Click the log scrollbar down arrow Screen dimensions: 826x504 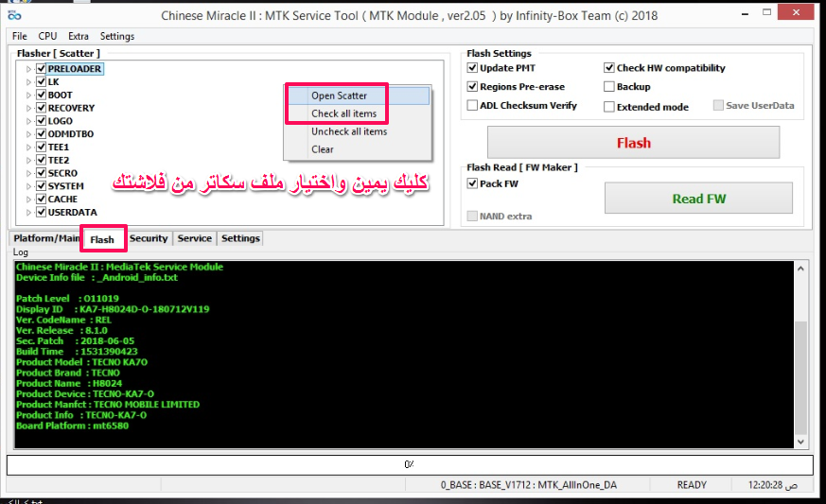click(800, 442)
